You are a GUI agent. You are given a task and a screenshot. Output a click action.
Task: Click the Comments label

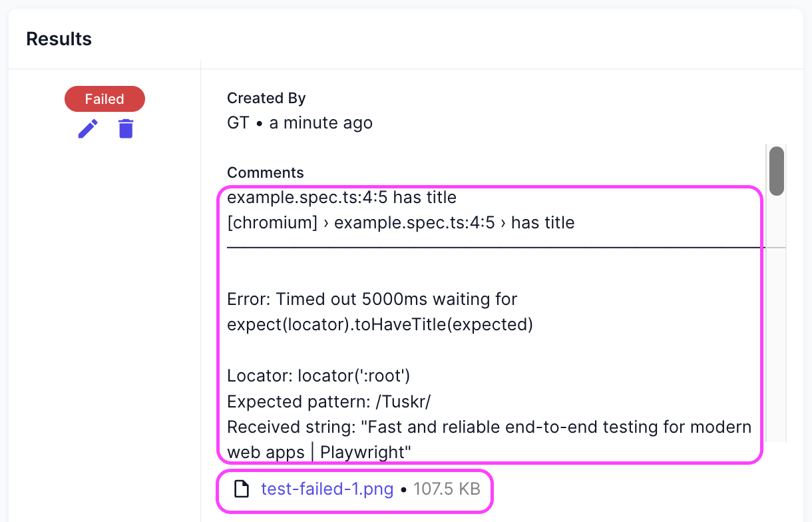(265, 173)
